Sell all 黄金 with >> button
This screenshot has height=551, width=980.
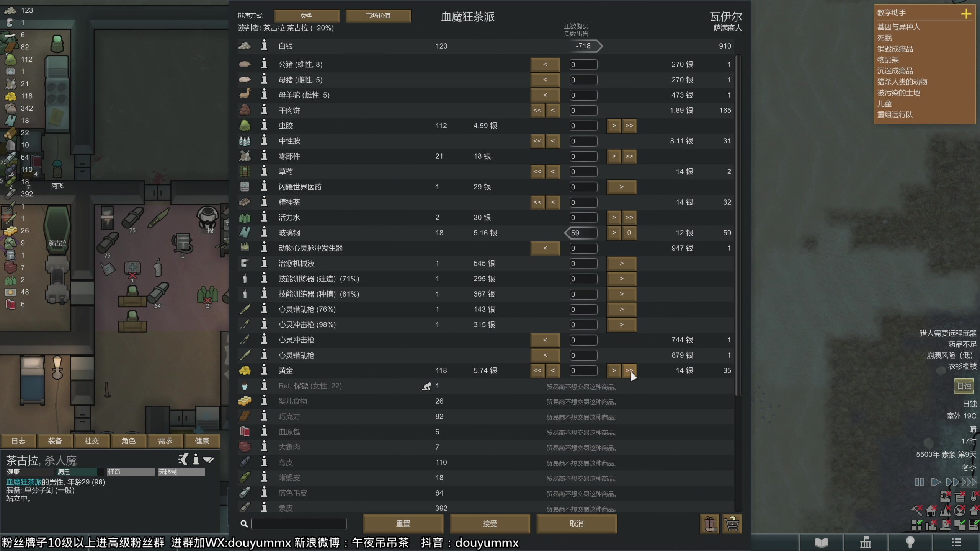pos(629,370)
